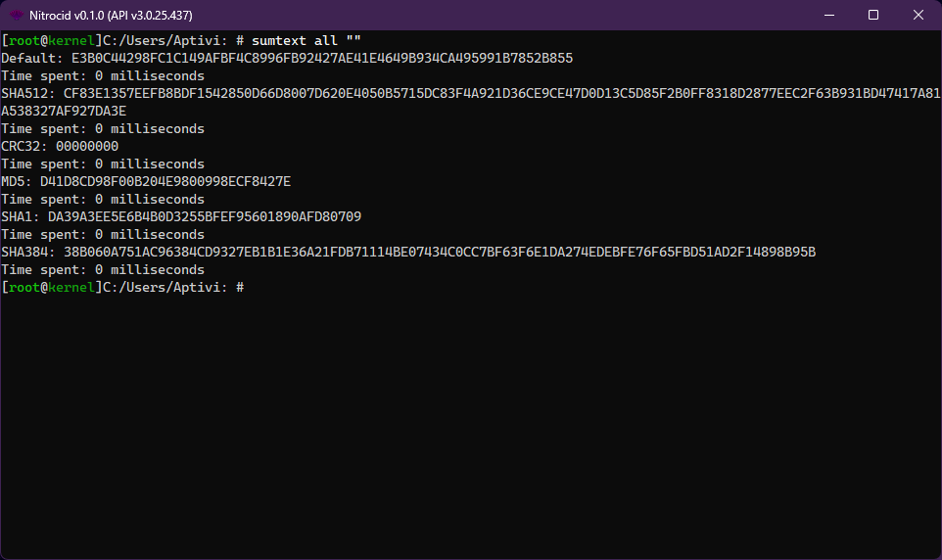
Task: Click the Default hash output line
Action: point(287,58)
